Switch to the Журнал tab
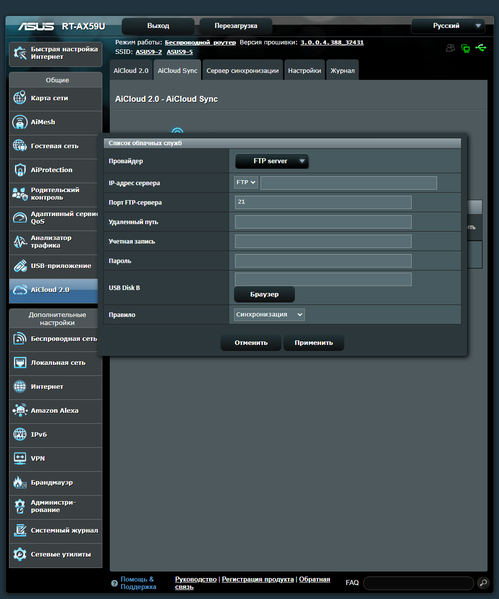 click(342, 70)
